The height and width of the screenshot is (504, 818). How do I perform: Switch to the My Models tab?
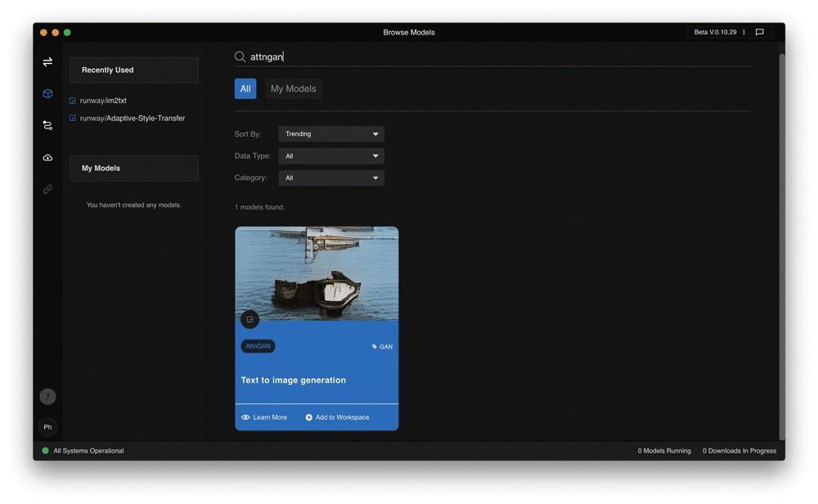293,89
